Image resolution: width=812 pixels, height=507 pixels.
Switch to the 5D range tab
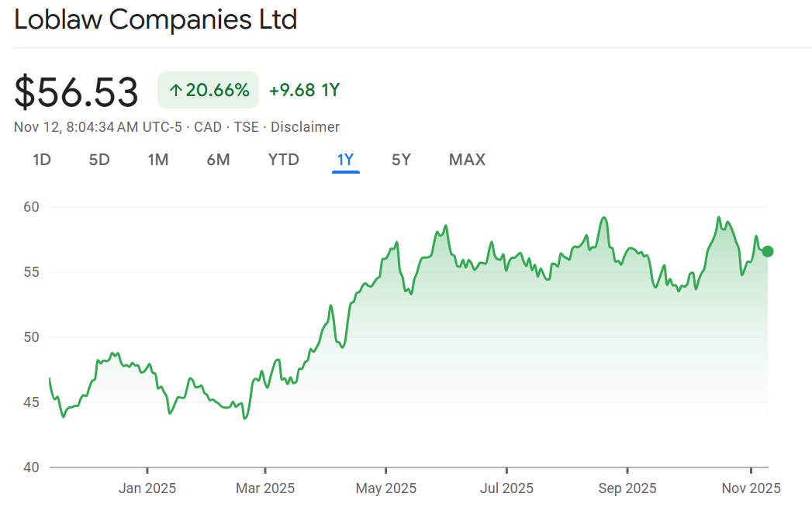click(99, 160)
